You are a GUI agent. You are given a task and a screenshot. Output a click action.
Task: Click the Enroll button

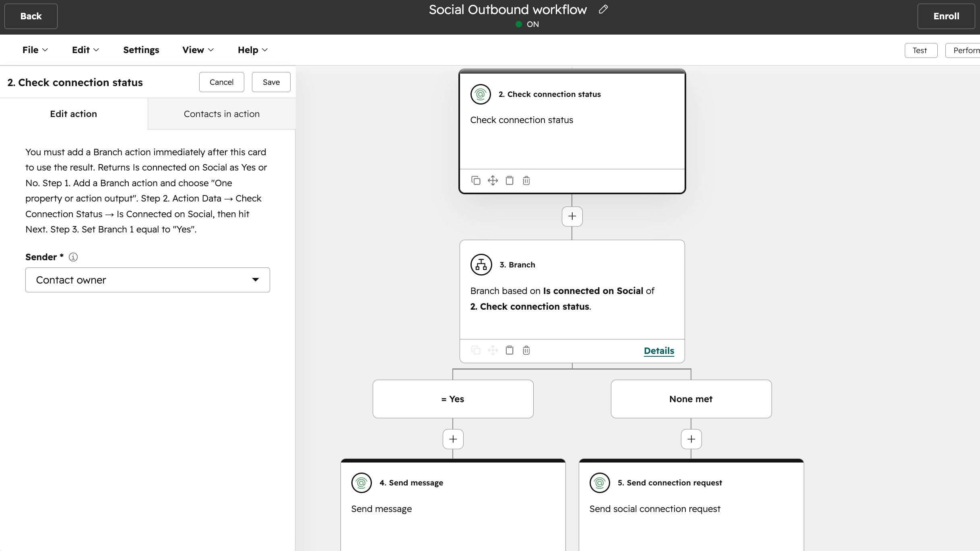[x=946, y=16]
